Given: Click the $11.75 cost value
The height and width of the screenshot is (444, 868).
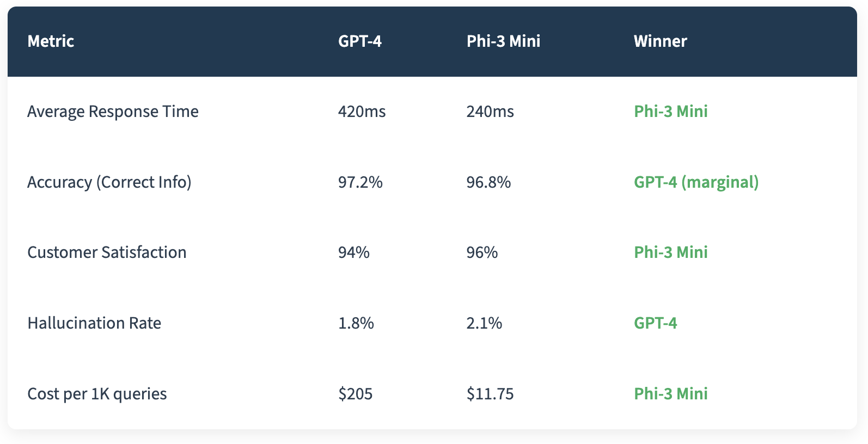Looking at the screenshot, I should (x=490, y=394).
